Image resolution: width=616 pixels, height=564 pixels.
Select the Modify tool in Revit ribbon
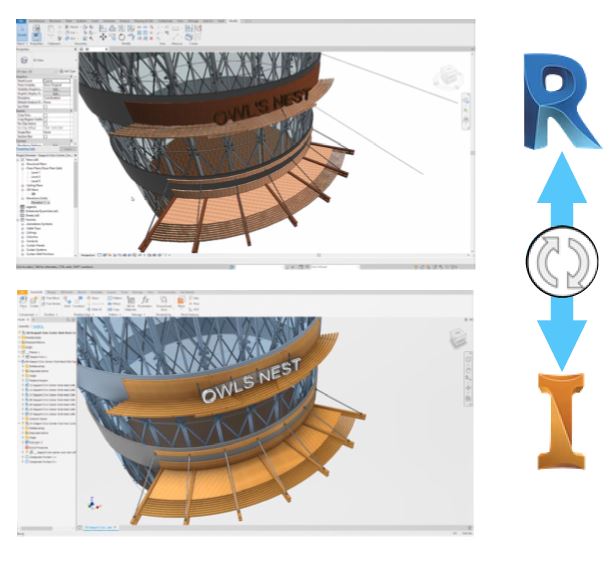[22, 31]
